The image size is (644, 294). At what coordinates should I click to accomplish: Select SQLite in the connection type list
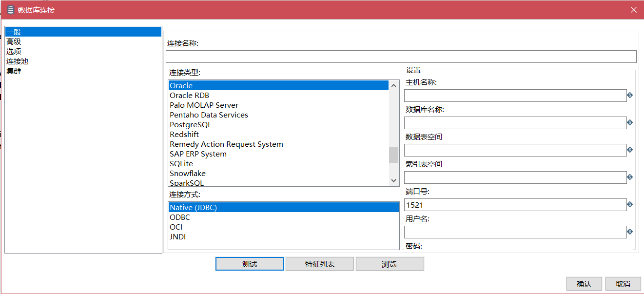[181, 164]
